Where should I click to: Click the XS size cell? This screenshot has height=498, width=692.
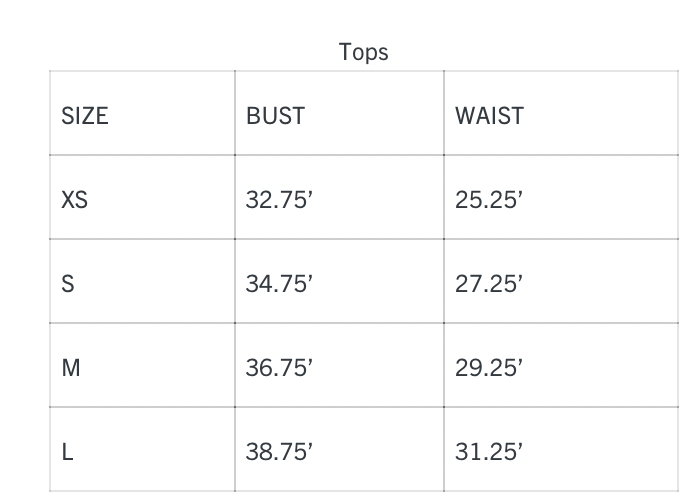75,200
